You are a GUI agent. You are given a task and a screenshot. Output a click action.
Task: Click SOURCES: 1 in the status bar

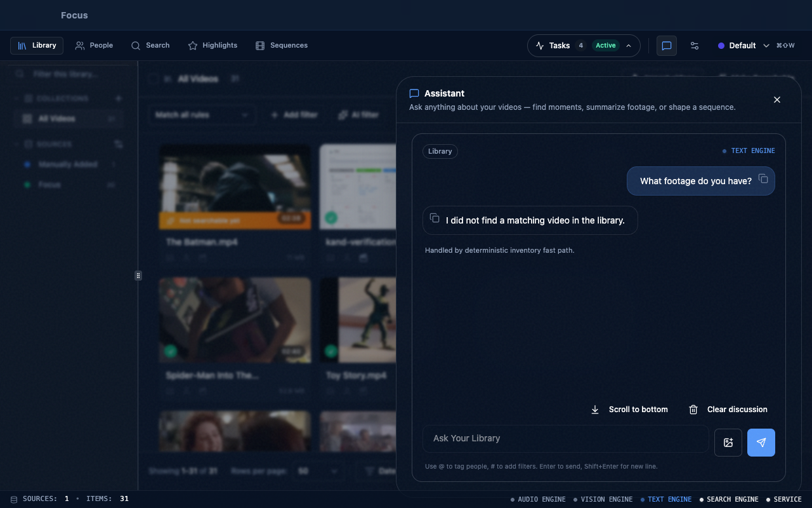point(40,499)
